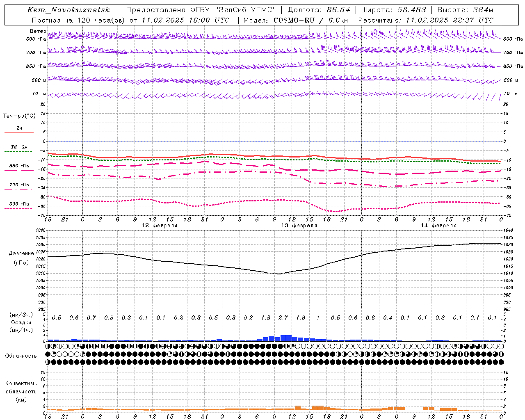Click the 'Облачность' cloudiness label
Screen dimensions: 525x420
[21, 356]
